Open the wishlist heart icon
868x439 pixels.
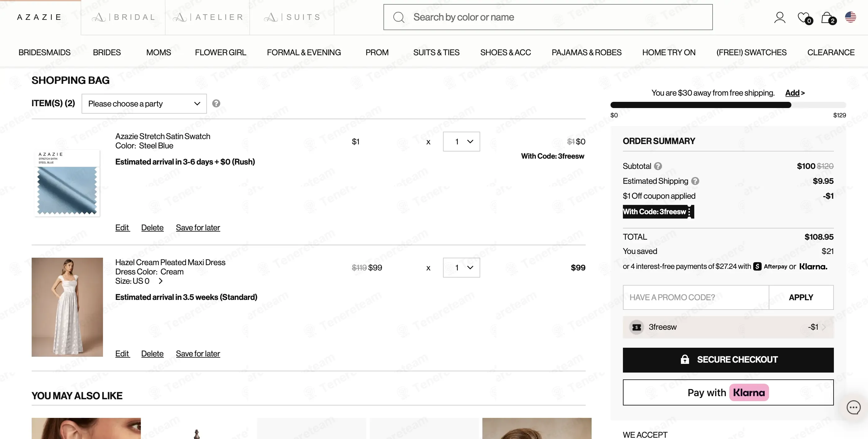click(805, 17)
